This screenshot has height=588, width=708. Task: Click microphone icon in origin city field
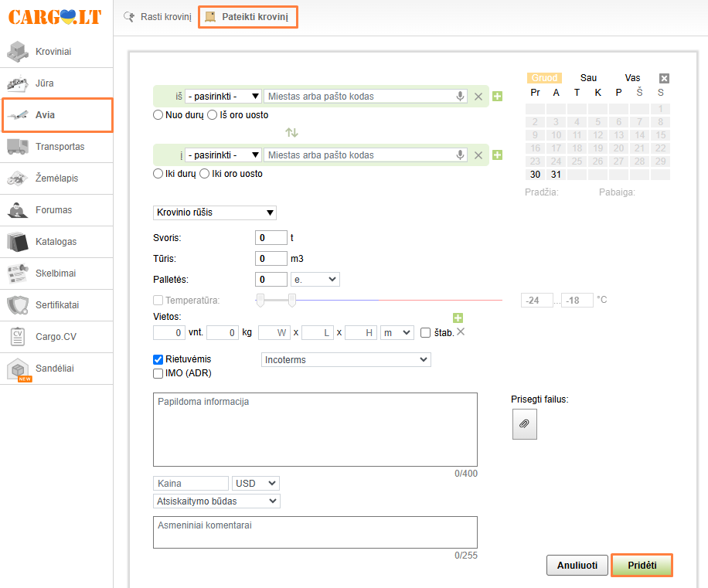coord(460,97)
